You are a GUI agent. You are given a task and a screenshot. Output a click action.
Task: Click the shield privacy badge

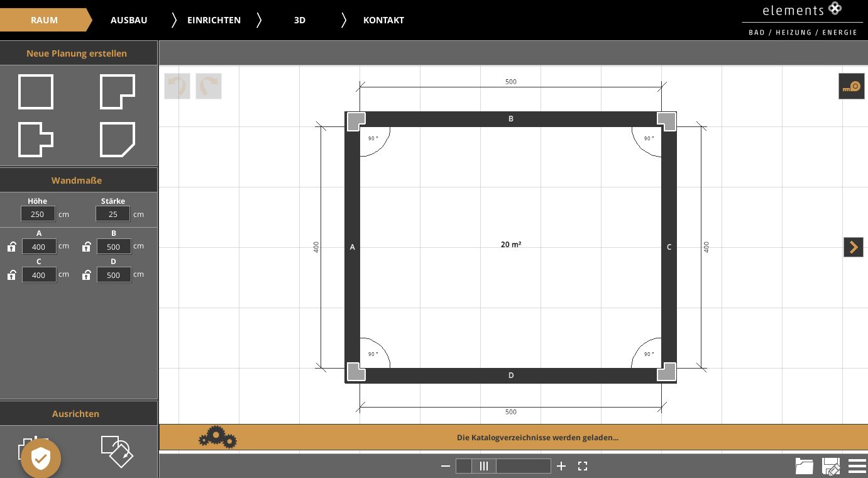pyautogui.click(x=41, y=459)
